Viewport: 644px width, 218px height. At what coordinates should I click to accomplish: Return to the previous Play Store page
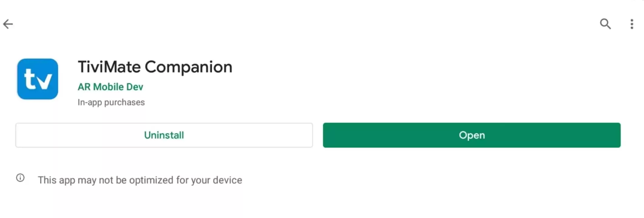coord(8,24)
